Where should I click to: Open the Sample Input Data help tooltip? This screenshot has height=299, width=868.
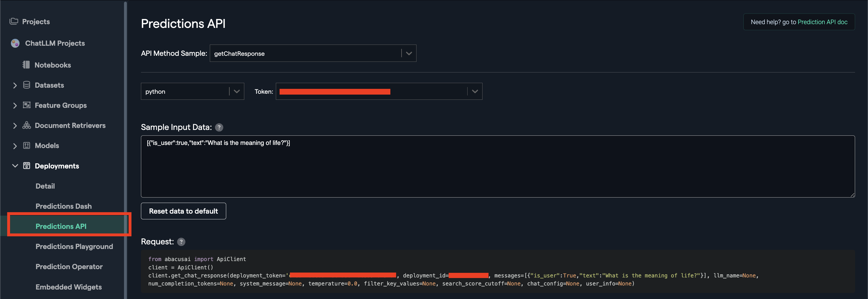click(x=219, y=128)
